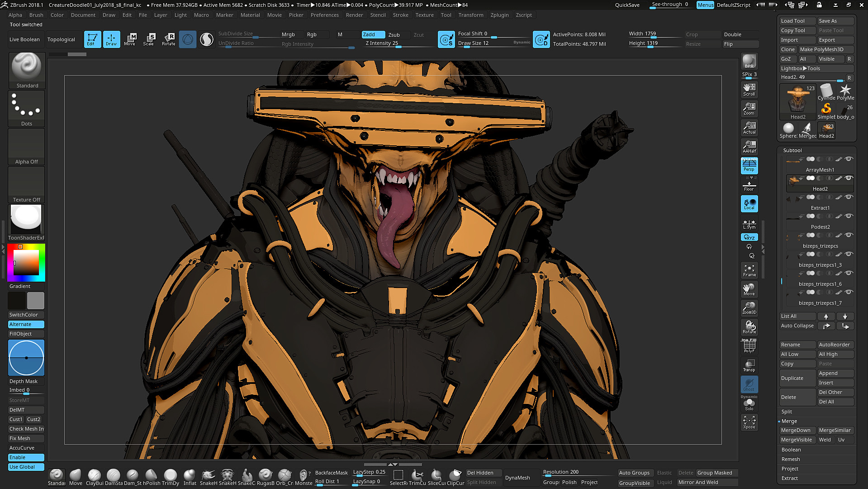Click the Zoom3D navigation button
This screenshot has height=489, width=868.
(x=749, y=308)
